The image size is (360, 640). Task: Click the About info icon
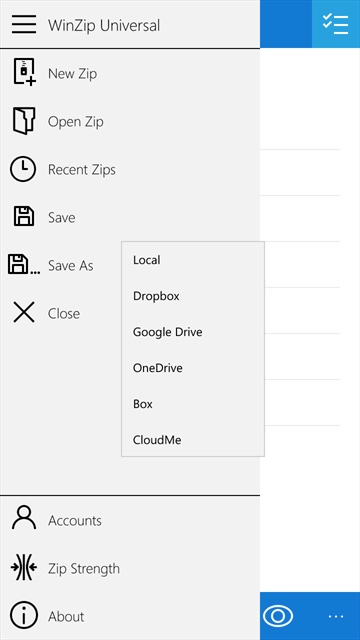tap(24, 616)
